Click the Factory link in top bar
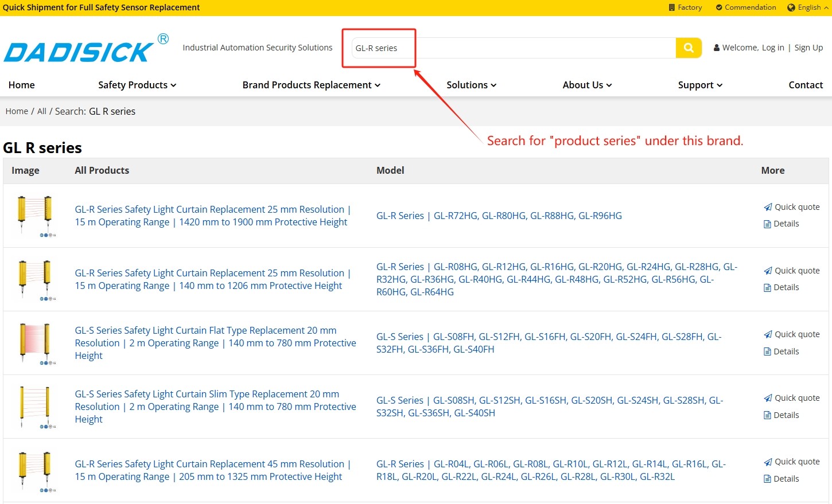Screen dimensions: 832x504 click(x=690, y=7)
